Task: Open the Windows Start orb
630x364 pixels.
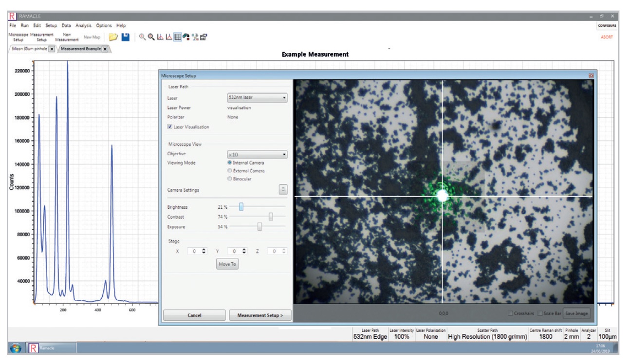Action: (x=15, y=347)
